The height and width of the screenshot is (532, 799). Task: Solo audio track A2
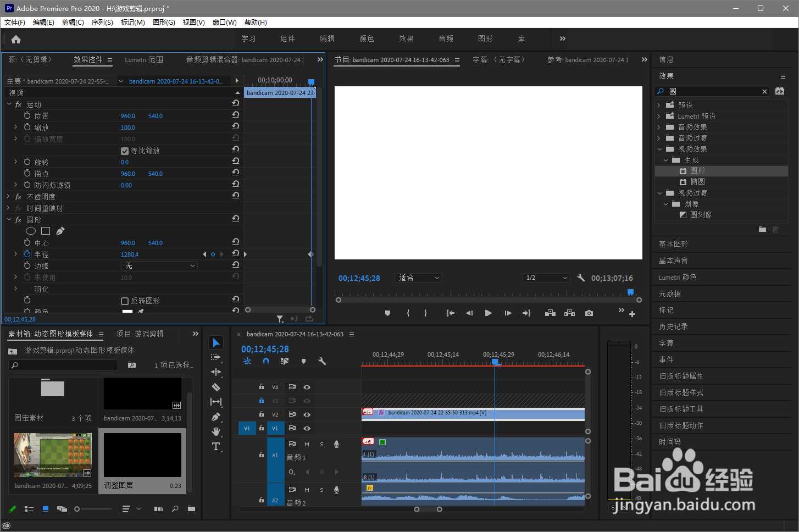(x=321, y=490)
